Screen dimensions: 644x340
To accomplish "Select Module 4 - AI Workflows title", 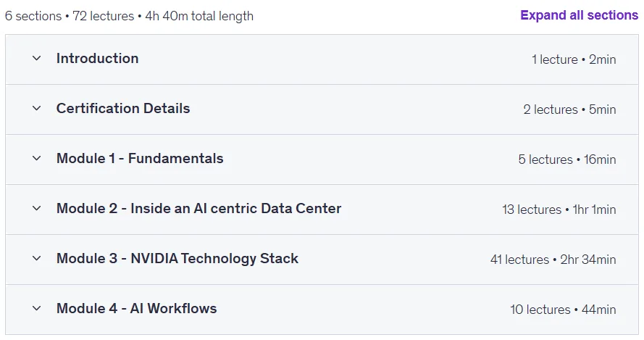I will (x=136, y=308).
